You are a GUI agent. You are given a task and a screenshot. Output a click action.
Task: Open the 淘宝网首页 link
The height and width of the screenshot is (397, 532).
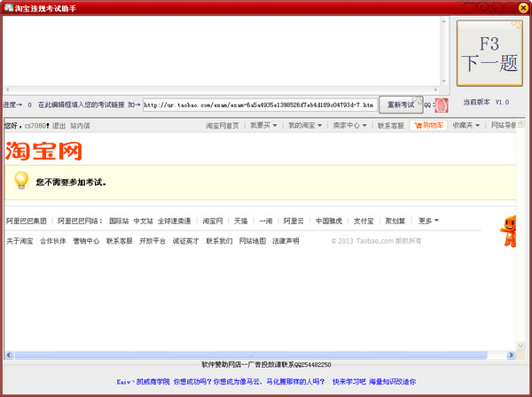(223, 126)
